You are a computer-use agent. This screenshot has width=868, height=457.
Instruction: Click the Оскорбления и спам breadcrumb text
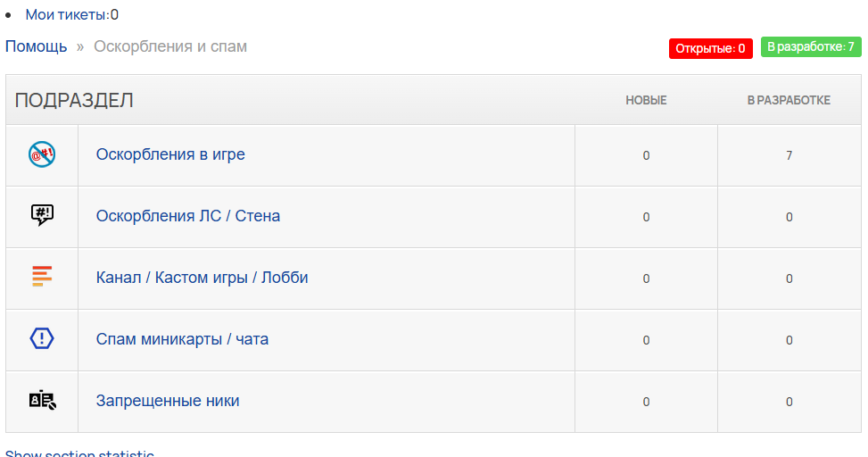(170, 46)
